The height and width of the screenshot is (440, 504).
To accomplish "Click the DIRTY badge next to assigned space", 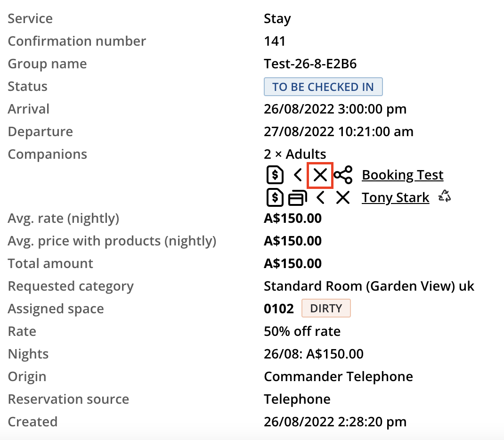I will click(x=326, y=308).
